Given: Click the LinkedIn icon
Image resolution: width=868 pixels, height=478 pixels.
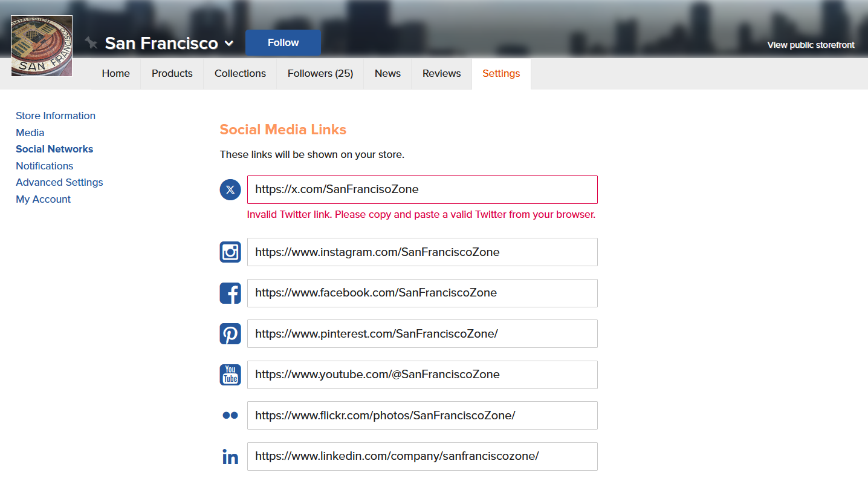Looking at the screenshot, I should point(230,457).
